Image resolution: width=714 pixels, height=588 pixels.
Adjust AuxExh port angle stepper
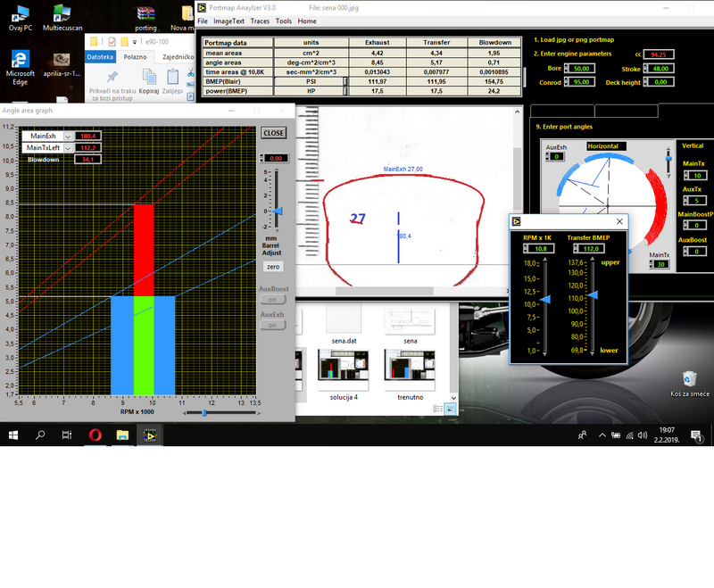(547, 156)
